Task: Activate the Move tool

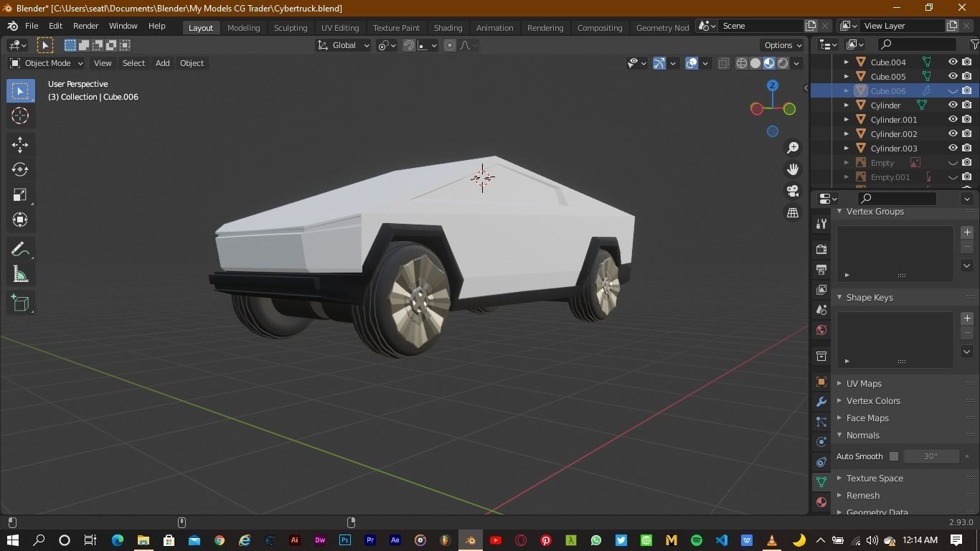Action: pos(20,145)
